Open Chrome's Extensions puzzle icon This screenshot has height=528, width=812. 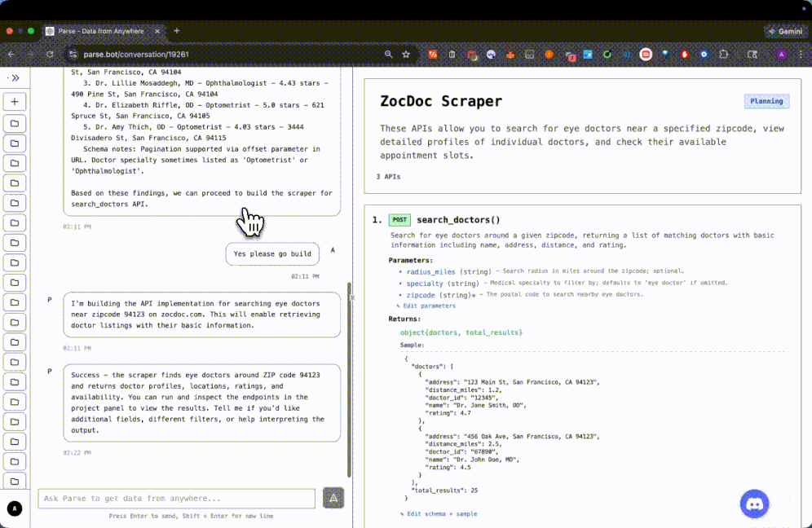click(x=724, y=55)
